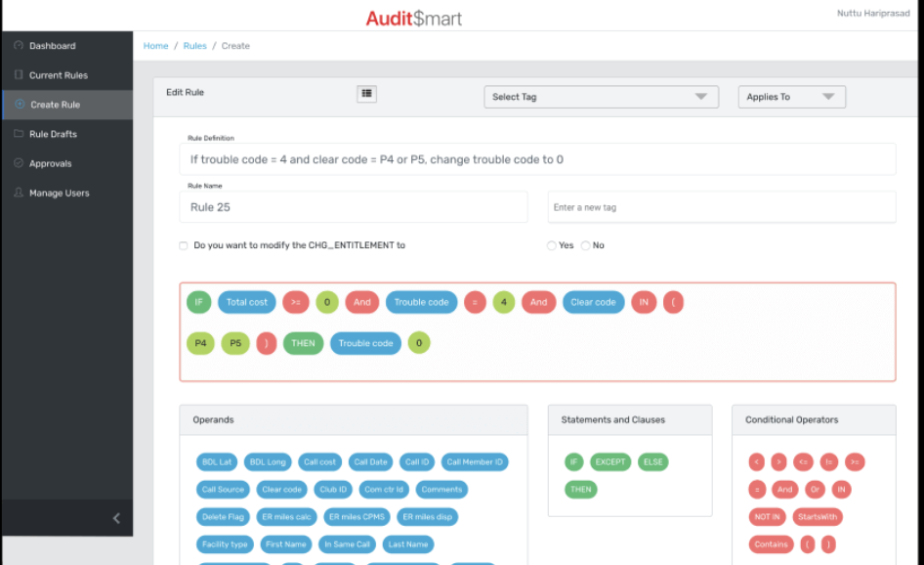Screen dimensions: 924x565
Task: Add the Comments operand
Action: point(441,489)
